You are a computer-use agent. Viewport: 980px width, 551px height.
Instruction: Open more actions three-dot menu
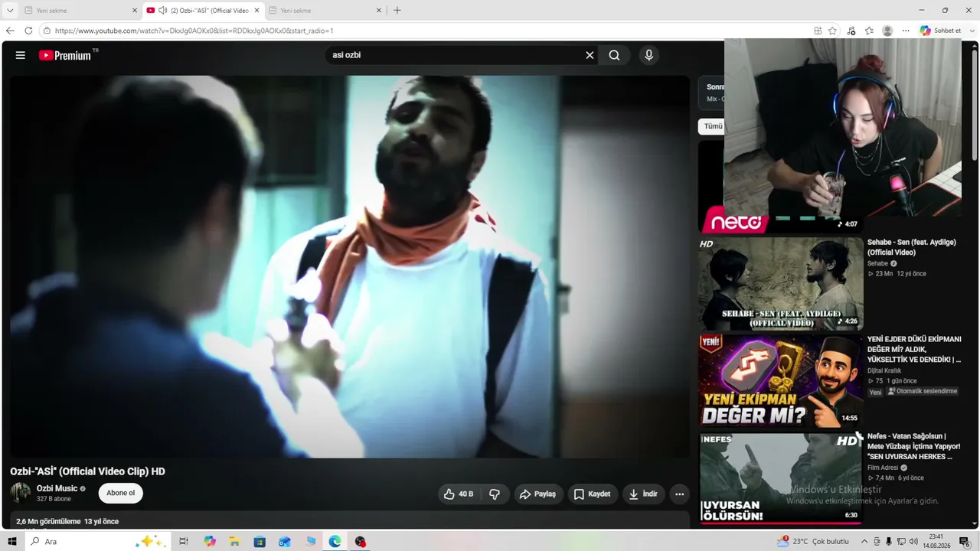click(679, 494)
